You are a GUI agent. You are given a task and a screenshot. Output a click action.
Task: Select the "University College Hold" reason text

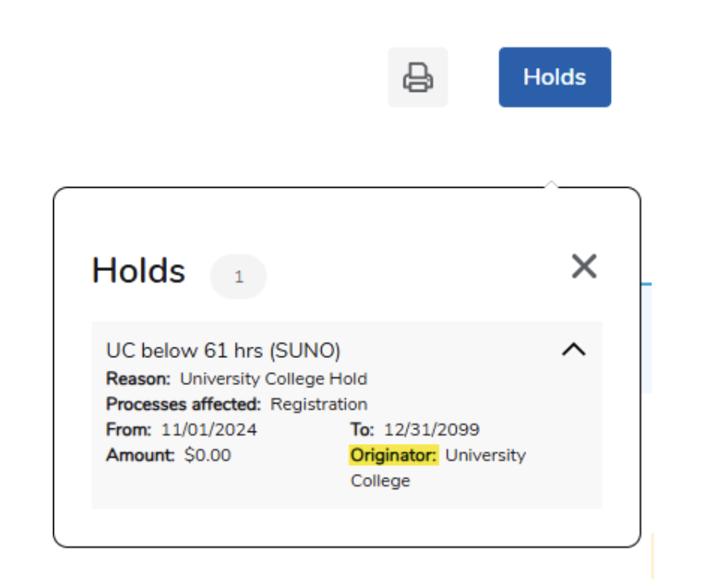click(x=273, y=379)
